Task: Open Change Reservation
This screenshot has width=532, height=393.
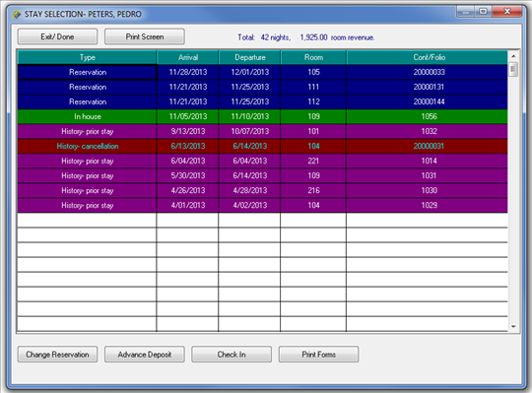Action: coord(57,355)
